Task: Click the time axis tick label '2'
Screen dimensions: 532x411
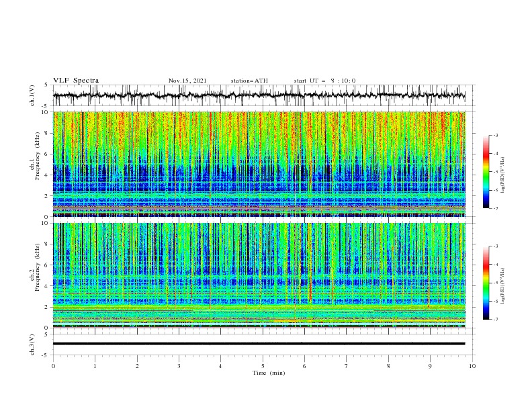Action: (x=137, y=366)
